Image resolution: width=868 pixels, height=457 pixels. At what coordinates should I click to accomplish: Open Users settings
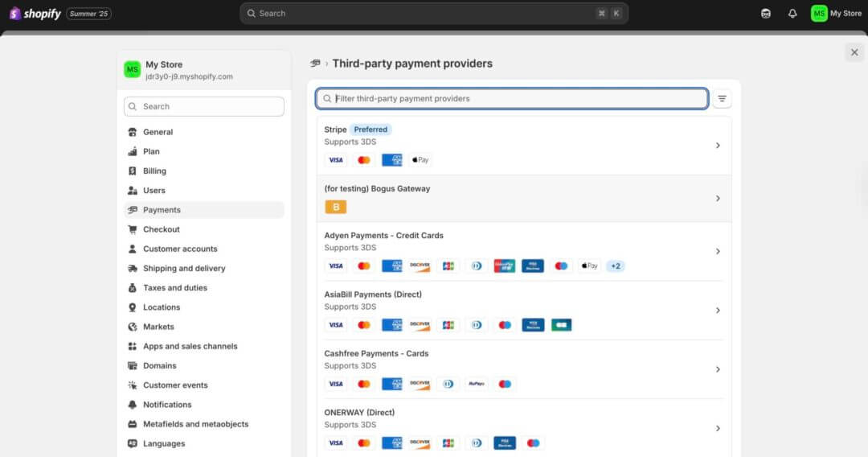pos(204,190)
